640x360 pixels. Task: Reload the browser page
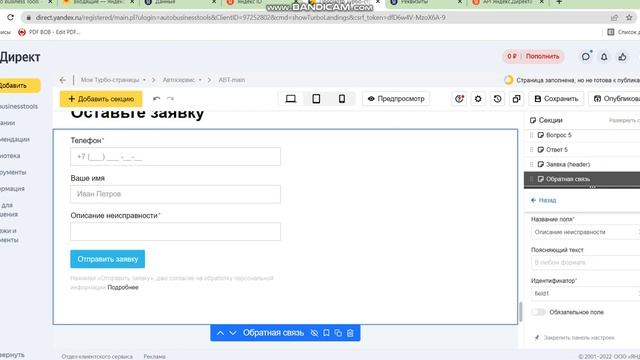10,18
